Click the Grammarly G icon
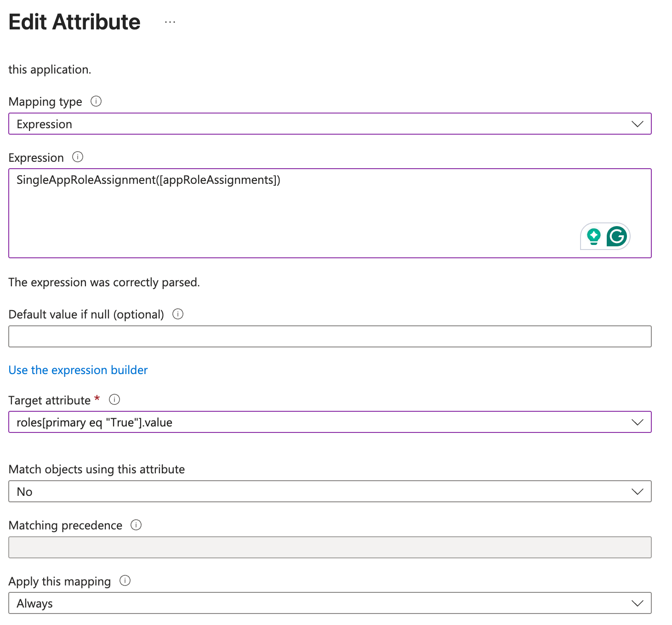The image size is (672, 625). 617,236
